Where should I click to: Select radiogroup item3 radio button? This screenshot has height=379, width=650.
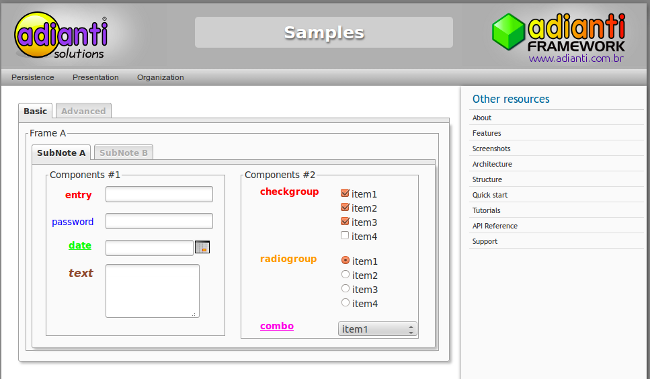tap(345, 289)
